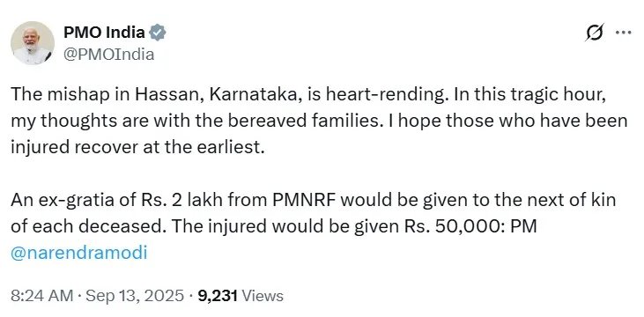
Task: Open the Grok slashed-circle icon
Action: coord(595,33)
